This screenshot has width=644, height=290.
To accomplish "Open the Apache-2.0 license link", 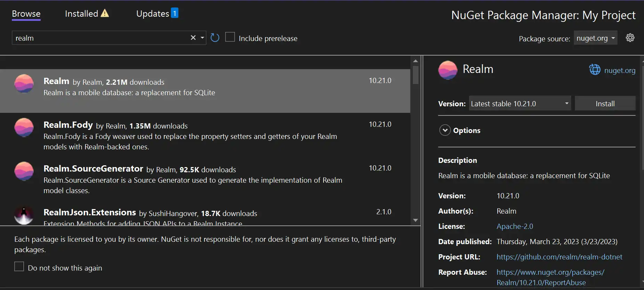I will 514,226.
